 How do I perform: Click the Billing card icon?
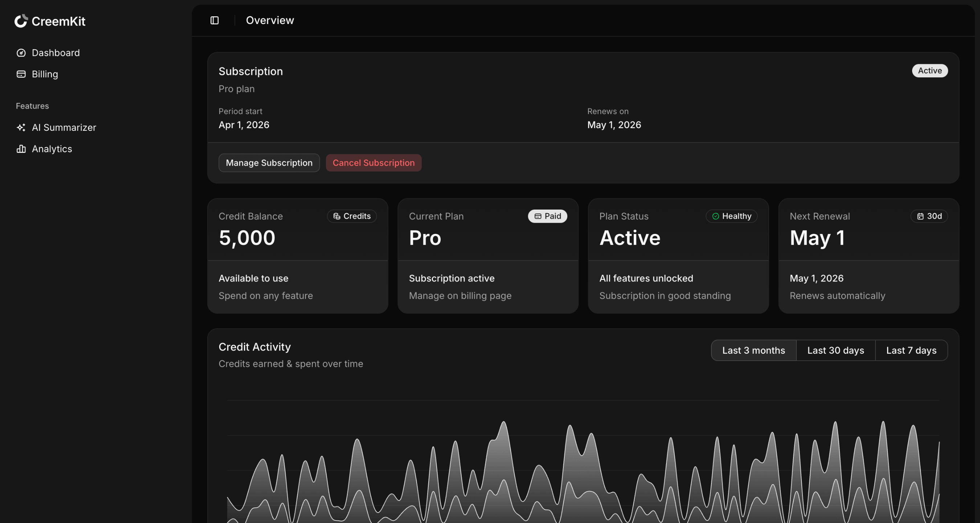[21, 74]
